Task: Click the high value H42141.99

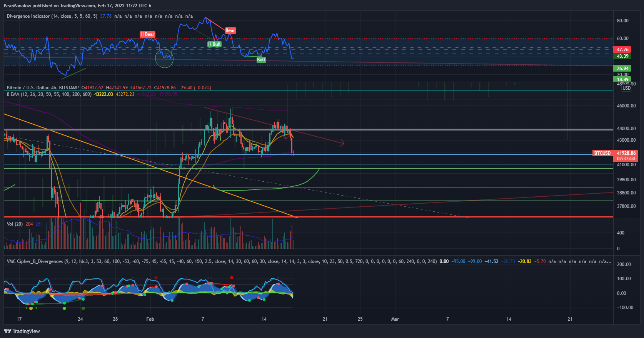Action: click(x=117, y=88)
